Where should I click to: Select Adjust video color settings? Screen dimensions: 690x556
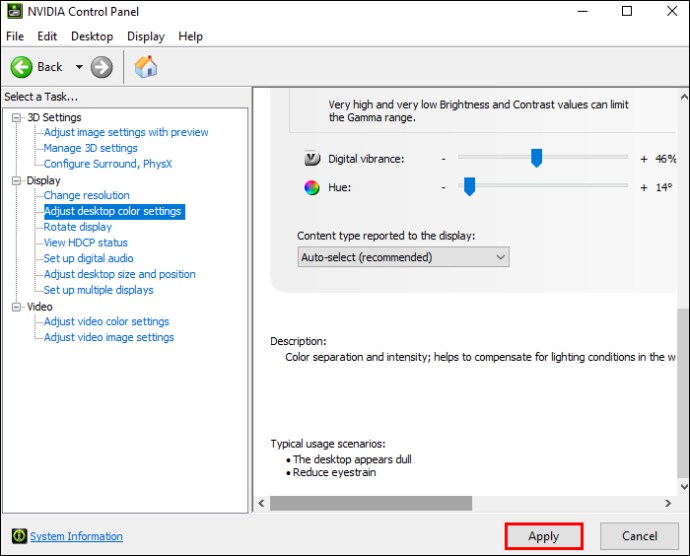click(x=106, y=321)
